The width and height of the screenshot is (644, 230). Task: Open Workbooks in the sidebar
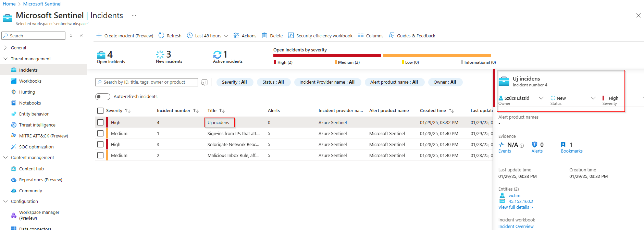click(30, 81)
